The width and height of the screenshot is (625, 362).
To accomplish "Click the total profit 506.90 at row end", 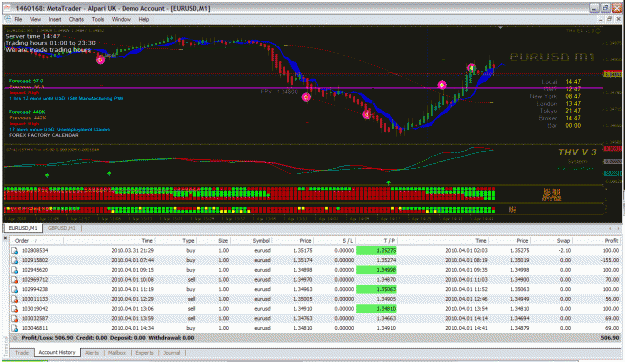I will pyautogui.click(x=610, y=338).
